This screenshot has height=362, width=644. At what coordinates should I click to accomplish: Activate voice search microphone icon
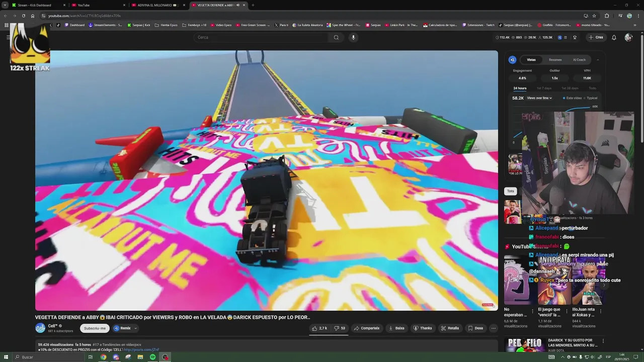[x=353, y=37]
